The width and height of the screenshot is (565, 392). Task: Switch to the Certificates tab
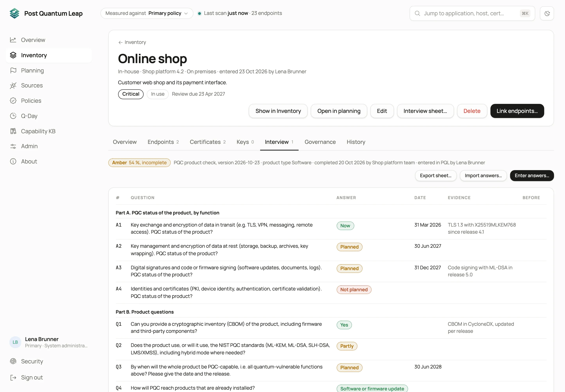pyautogui.click(x=208, y=142)
